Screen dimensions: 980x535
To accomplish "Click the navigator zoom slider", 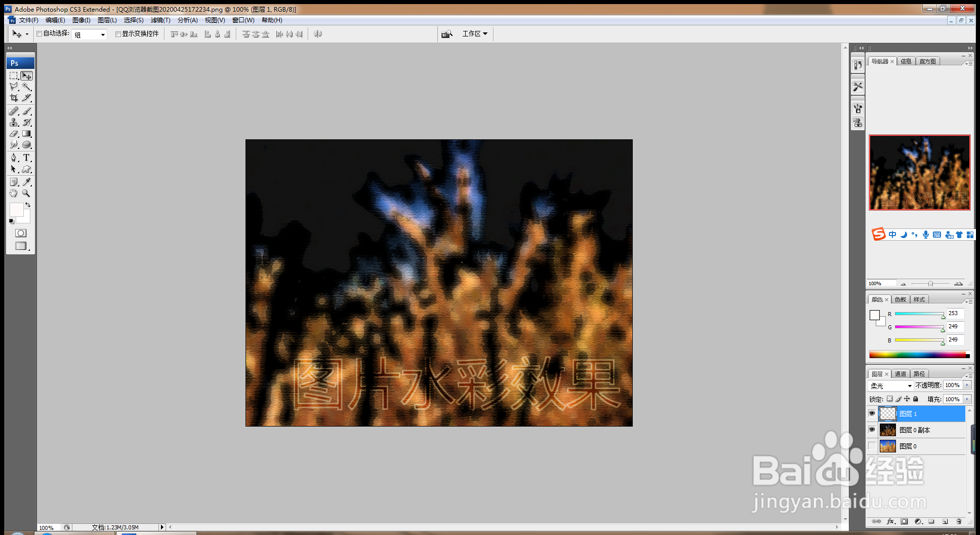I will point(930,284).
